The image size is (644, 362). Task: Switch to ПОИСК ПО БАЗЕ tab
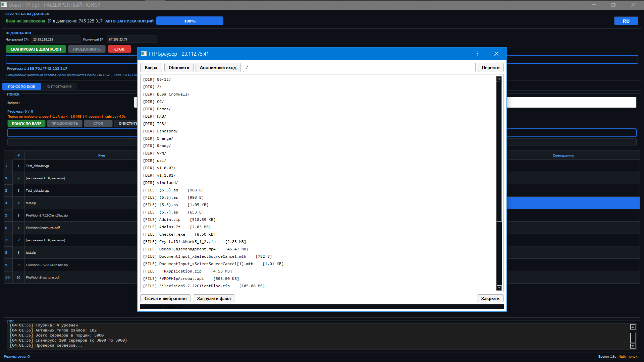click(21, 86)
